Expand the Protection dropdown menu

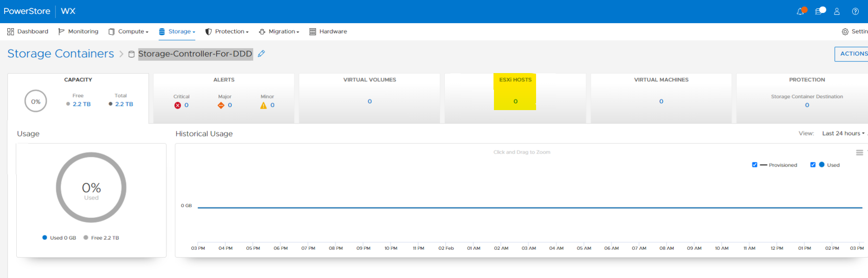[x=227, y=31]
